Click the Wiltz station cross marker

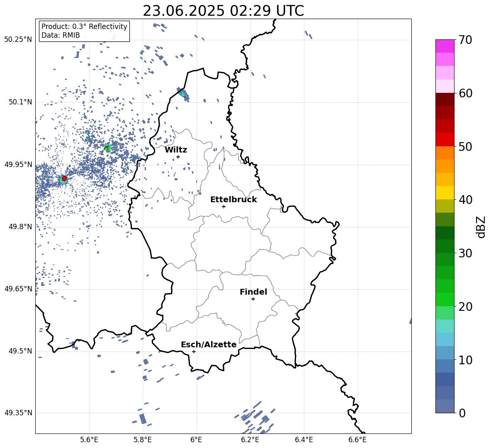coord(178,157)
